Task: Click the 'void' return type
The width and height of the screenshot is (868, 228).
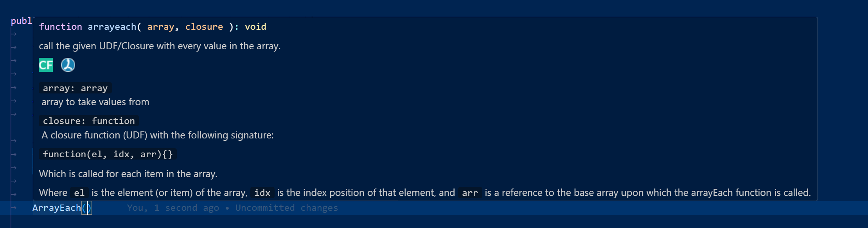Action: tap(255, 27)
